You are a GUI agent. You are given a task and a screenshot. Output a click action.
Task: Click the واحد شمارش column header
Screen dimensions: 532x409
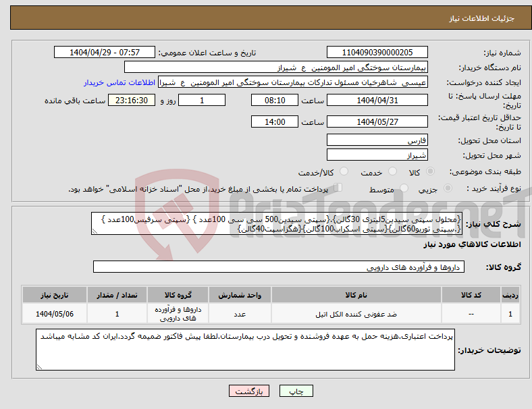click(x=240, y=295)
